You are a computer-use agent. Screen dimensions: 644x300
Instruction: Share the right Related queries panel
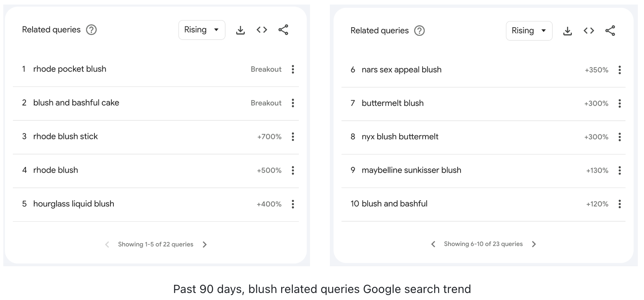610,30
